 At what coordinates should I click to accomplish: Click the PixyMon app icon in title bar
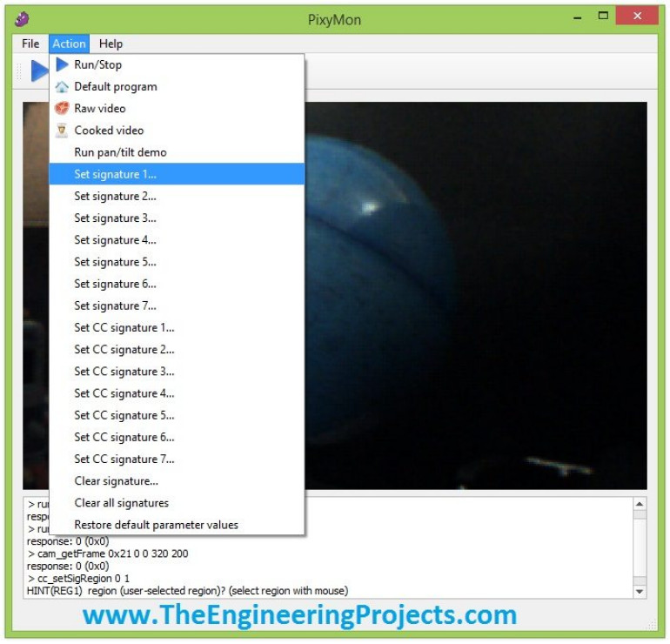point(23,18)
